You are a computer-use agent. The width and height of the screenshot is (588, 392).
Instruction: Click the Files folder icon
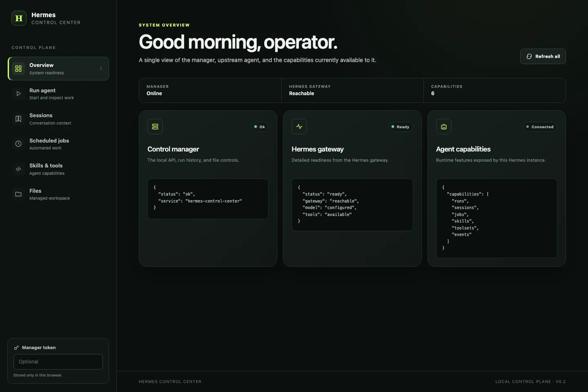point(18,194)
